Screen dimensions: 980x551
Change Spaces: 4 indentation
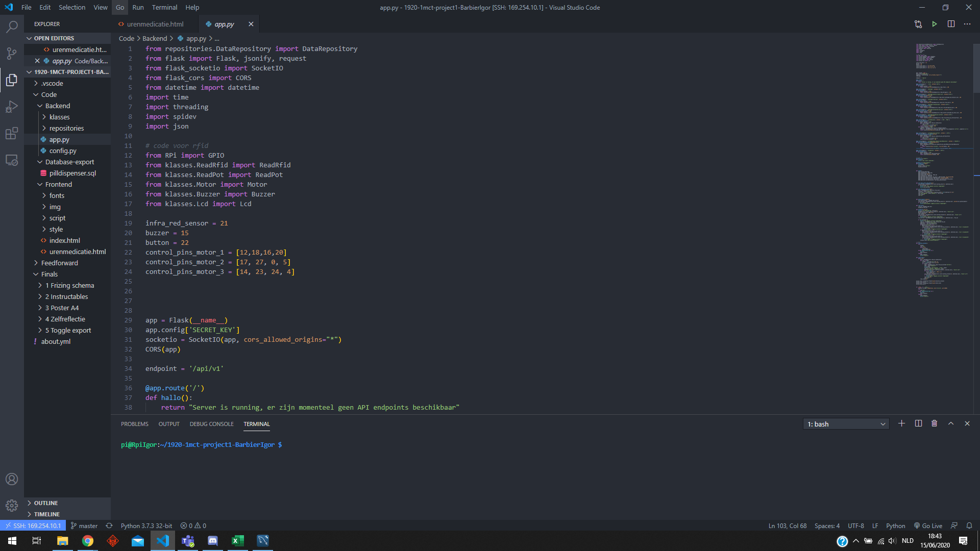(827, 525)
